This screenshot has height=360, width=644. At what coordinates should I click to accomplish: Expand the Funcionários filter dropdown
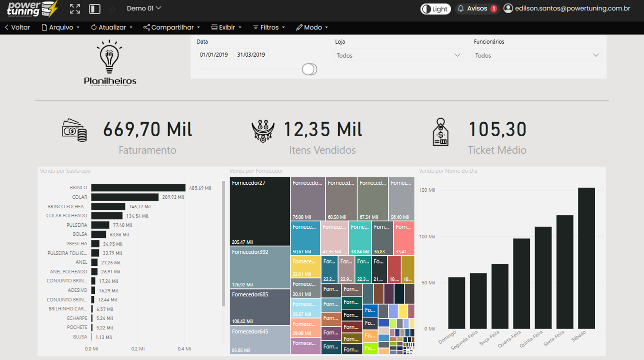[537, 55]
